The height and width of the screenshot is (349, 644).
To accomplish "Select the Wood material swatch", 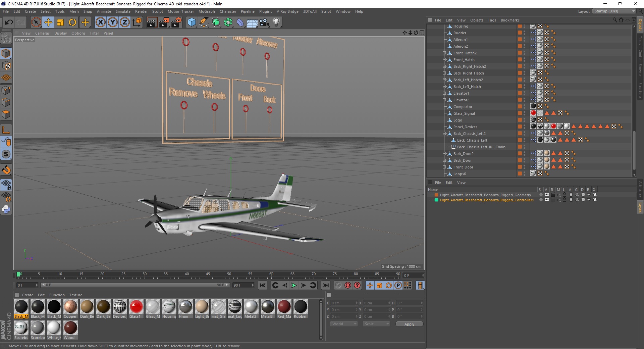I will [x=70, y=328].
